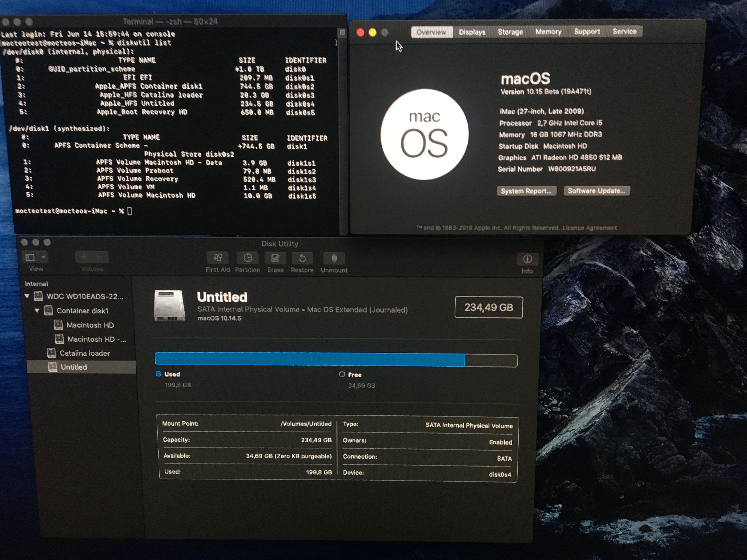Switch to Support tab
The width and height of the screenshot is (747, 560).
[587, 31]
